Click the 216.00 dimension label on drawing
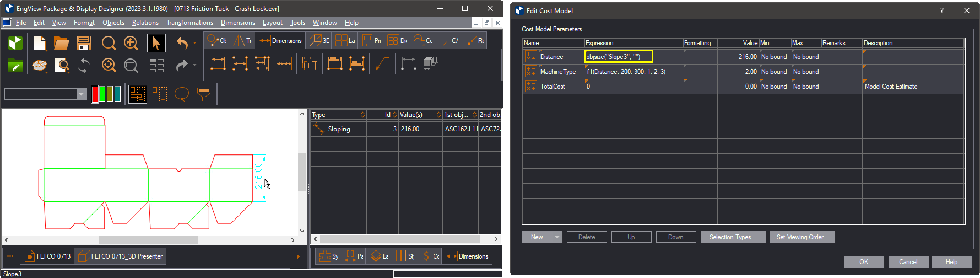The image size is (980, 278). [x=258, y=175]
